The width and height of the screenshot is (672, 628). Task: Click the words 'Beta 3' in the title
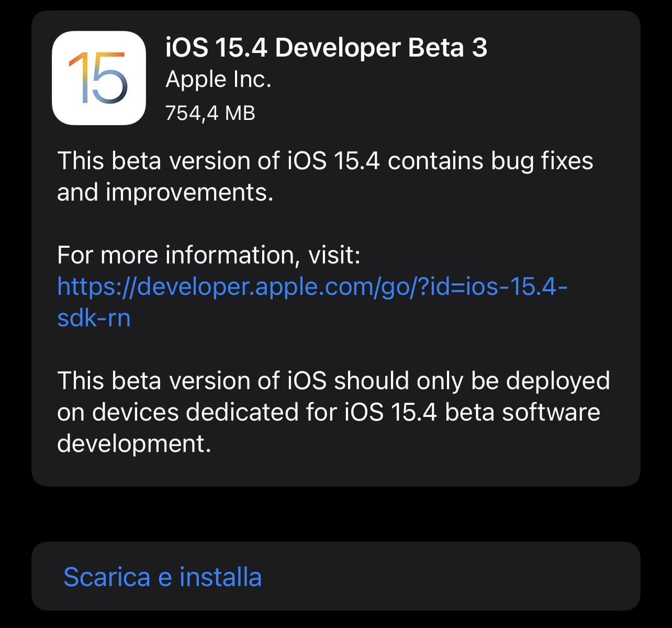(x=447, y=47)
